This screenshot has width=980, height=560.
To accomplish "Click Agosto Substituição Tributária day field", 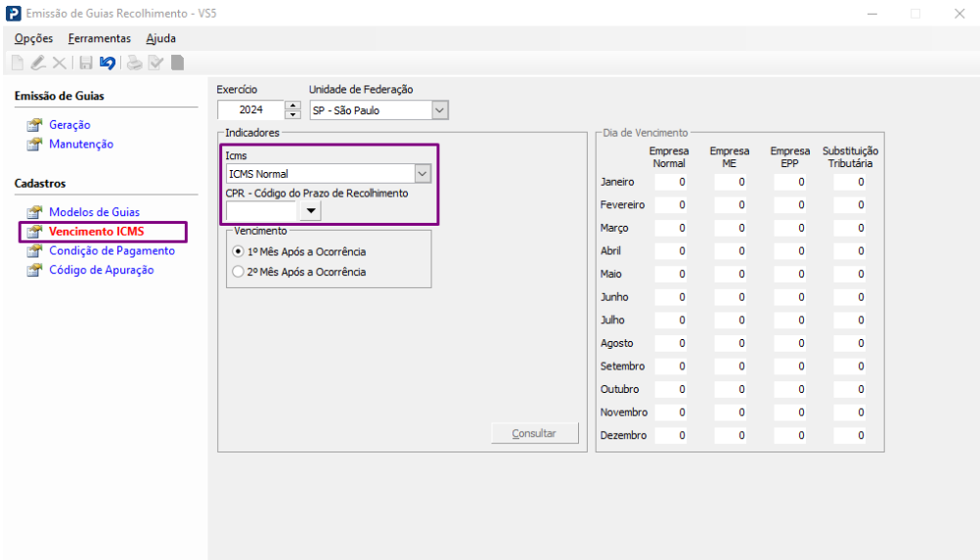I will [x=850, y=343].
